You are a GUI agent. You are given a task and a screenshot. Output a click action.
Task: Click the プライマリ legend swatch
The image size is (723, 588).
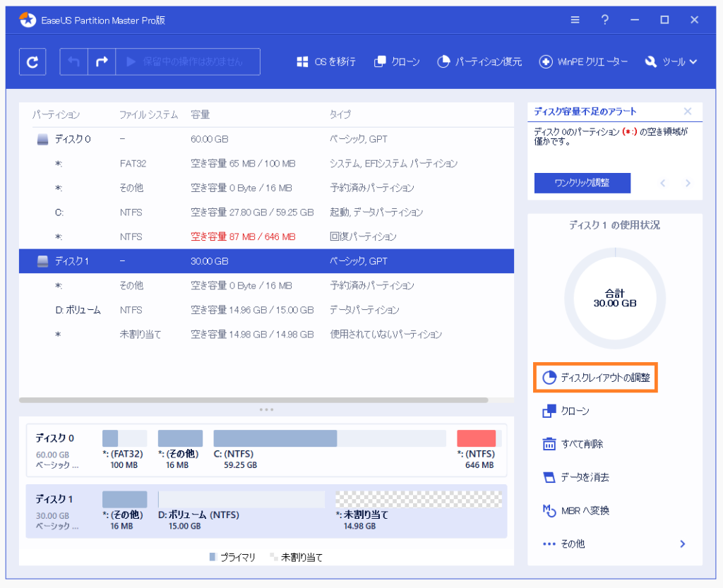click(x=213, y=557)
